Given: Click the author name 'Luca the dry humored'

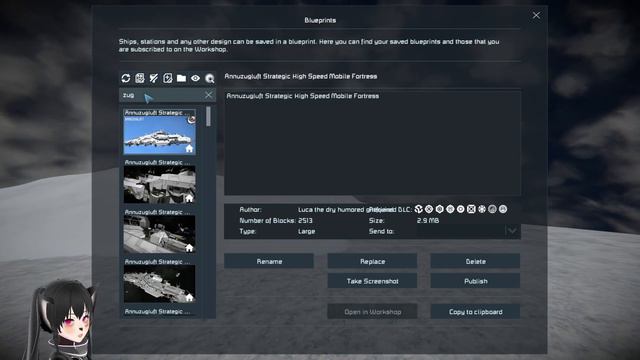Looking at the screenshot, I should 331,209.
